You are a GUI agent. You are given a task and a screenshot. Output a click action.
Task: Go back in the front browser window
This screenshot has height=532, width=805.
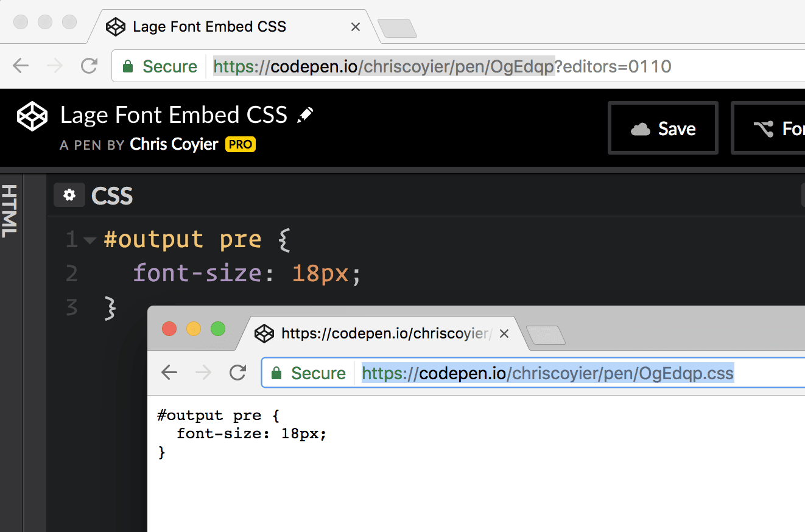[x=169, y=373]
